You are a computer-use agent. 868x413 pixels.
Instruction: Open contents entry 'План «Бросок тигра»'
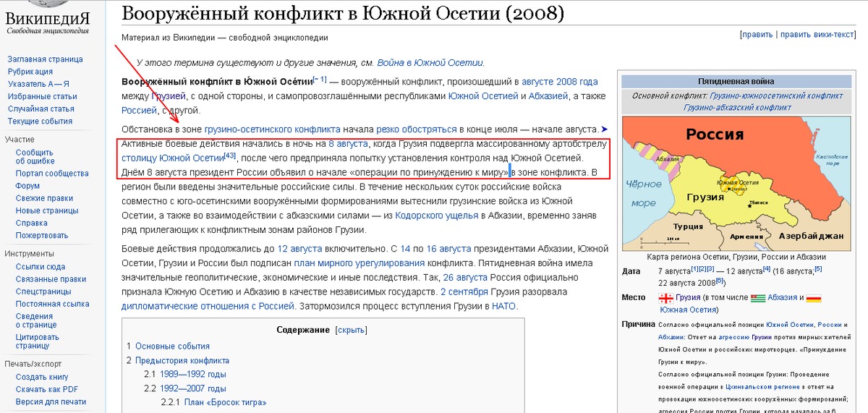pyautogui.click(x=225, y=402)
